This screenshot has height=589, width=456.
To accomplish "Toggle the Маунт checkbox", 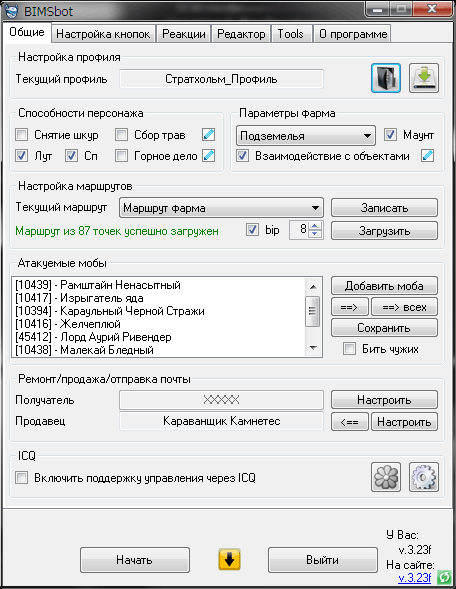I will pos(390,134).
